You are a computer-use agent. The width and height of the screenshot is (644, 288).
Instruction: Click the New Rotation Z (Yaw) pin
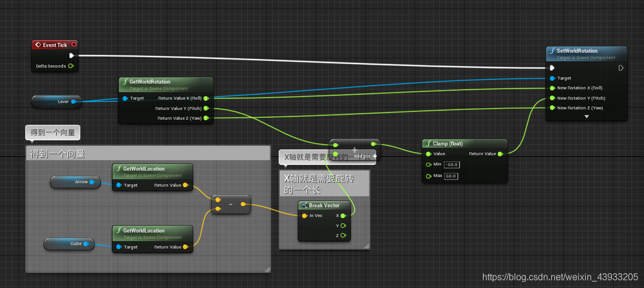click(x=552, y=108)
